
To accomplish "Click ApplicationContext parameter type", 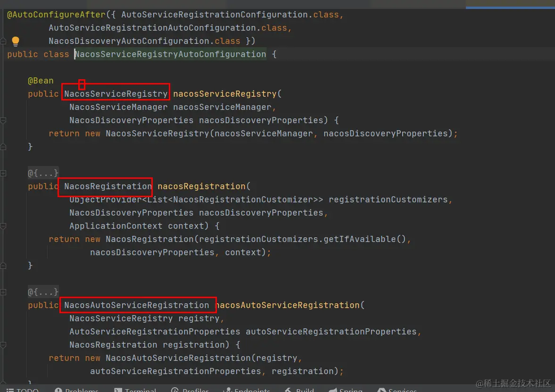I will point(116,226).
